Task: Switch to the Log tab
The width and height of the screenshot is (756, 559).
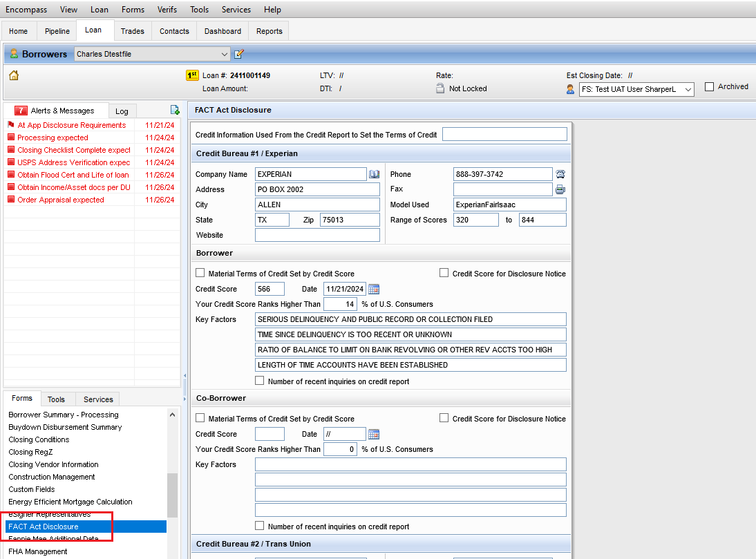Action: coord(122,111)
